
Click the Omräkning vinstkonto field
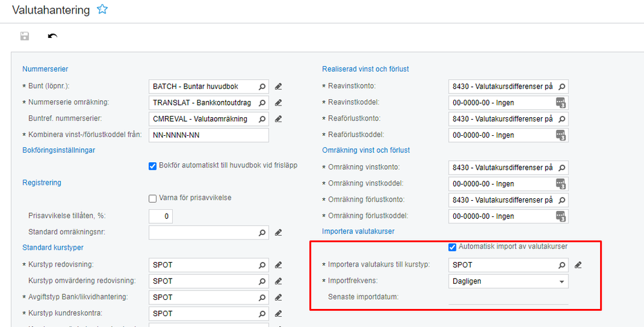(x=502, y=167)
